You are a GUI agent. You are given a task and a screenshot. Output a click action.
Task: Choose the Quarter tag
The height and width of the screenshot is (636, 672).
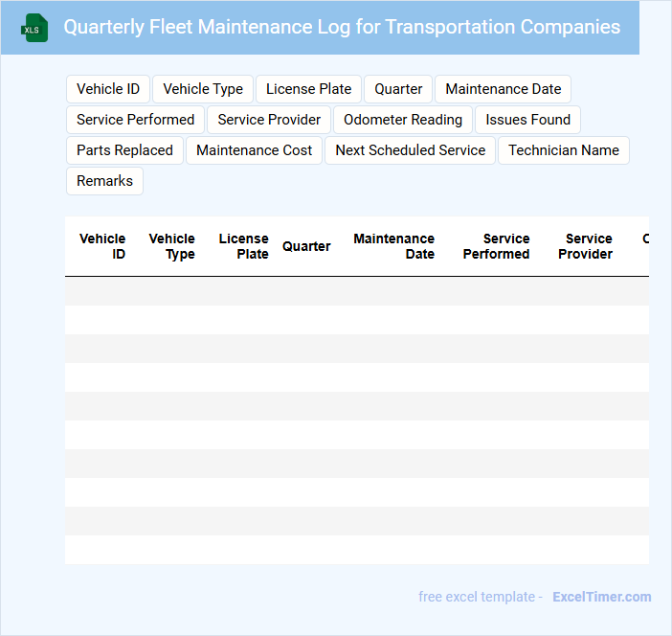398,89
